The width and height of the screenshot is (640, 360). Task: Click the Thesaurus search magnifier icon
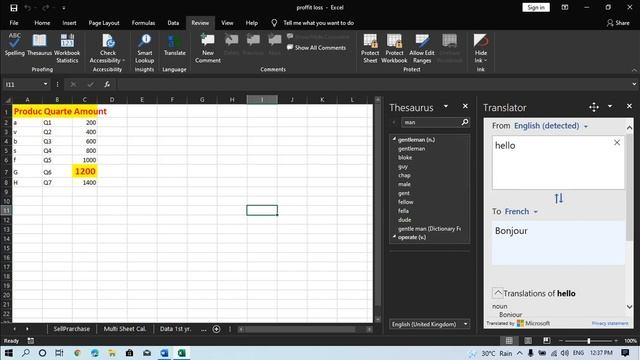464,122
